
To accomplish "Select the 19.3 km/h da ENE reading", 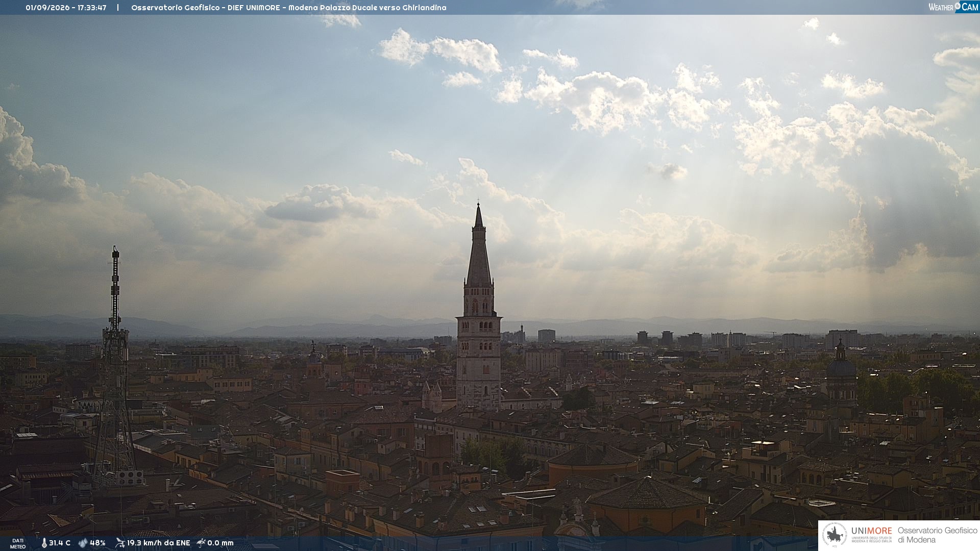I will coord(158,543).
